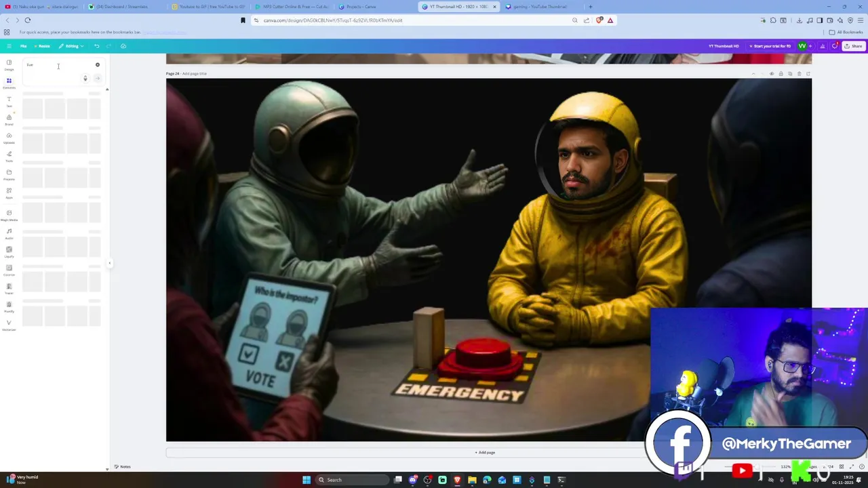This screenshot has height=488, width=868.
Task: Redo the last action
Action: [x=108, y=46]
